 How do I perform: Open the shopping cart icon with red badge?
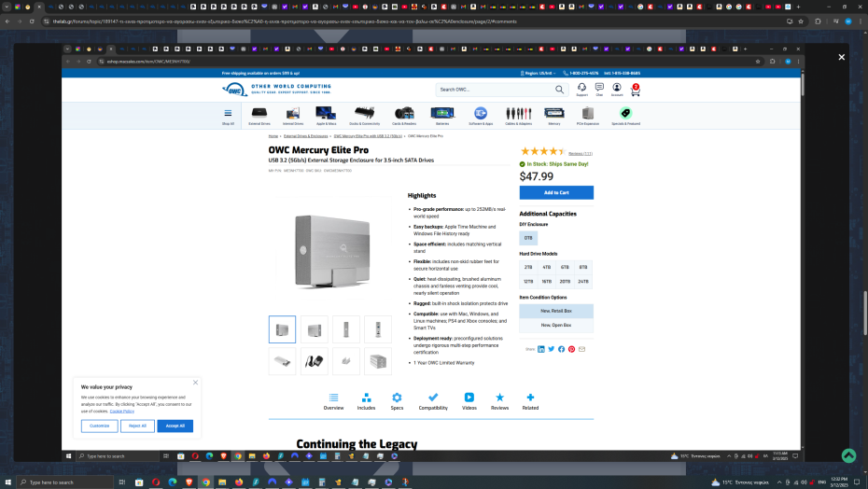tap(635, 90)
